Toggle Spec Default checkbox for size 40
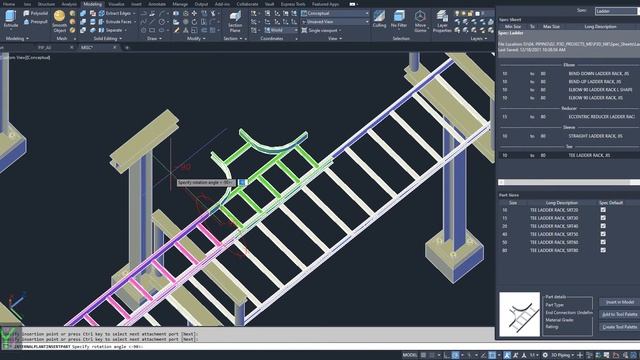Image resolution: width=640 pixels, height=360 pixels. point(603,234)
